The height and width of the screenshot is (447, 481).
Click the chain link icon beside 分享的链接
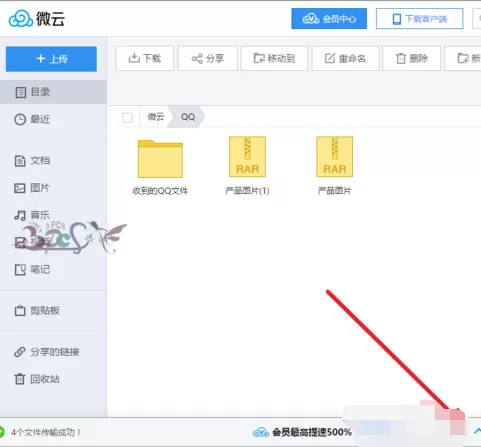(x=20, y=352)
